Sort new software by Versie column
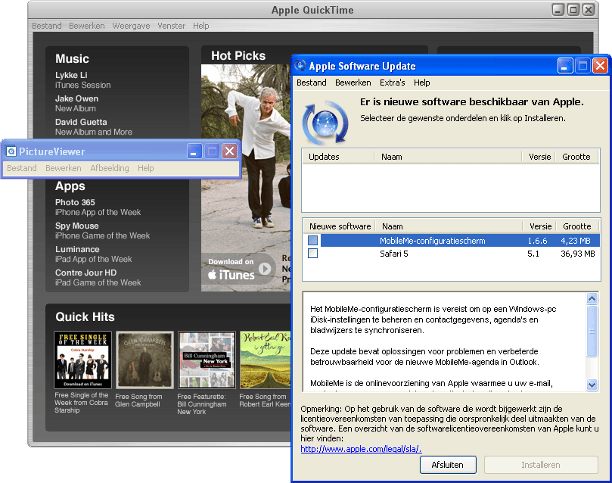This screenshot has height=483, width=612. tap(541, 226)
